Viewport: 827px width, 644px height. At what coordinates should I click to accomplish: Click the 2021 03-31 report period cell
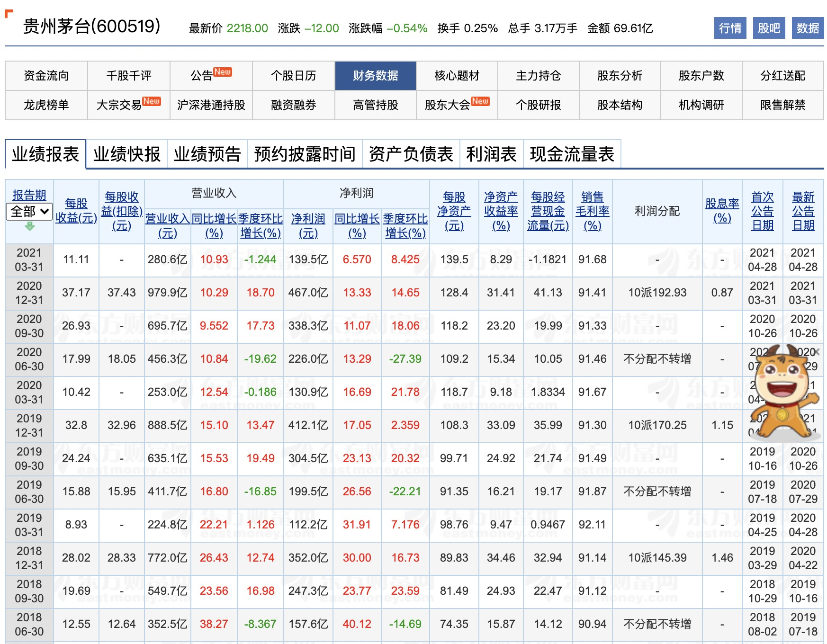pyautogui.click(x=29, y=260)
